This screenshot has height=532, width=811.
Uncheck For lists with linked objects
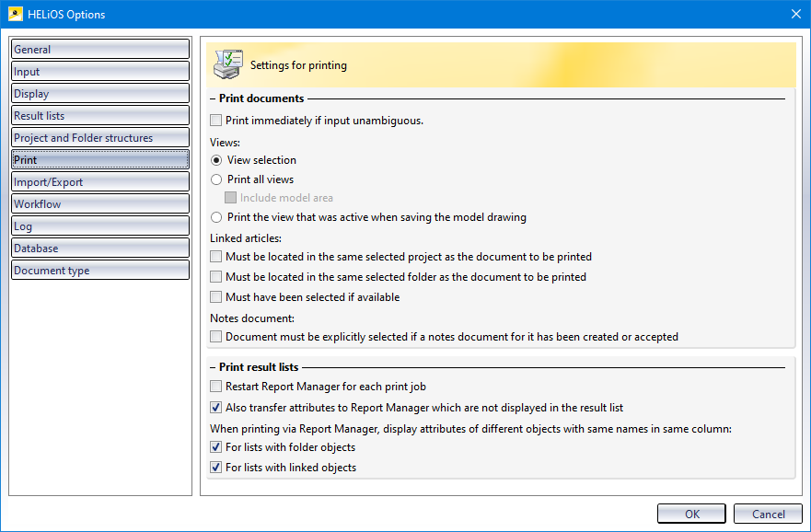[215, 468]
